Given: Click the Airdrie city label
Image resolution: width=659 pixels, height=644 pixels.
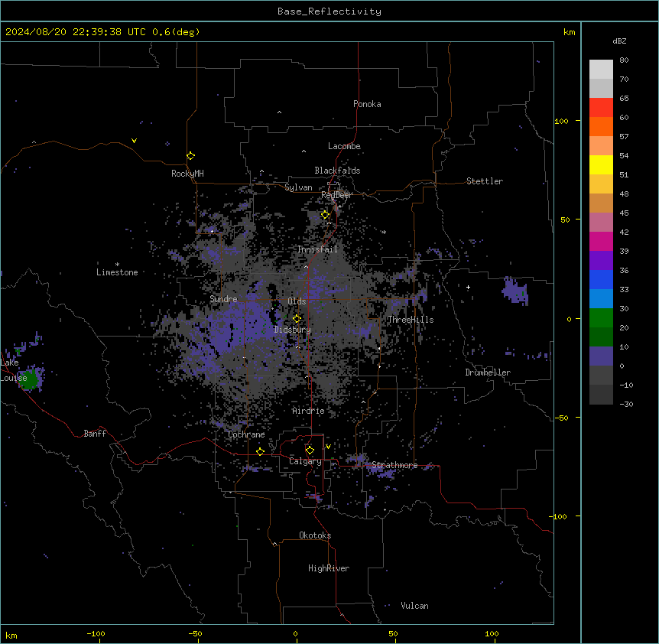Looking at the screenshot, I should point(308,411).
